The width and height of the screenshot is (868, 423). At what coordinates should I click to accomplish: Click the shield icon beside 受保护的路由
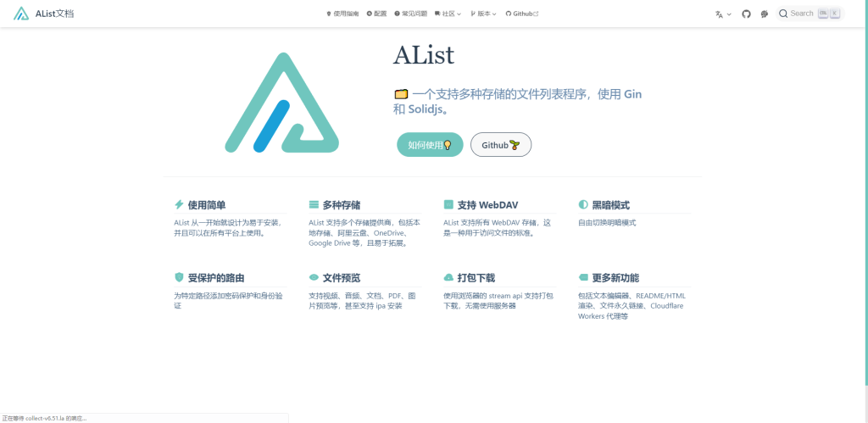pyautogui.click(x=179, y=278)
